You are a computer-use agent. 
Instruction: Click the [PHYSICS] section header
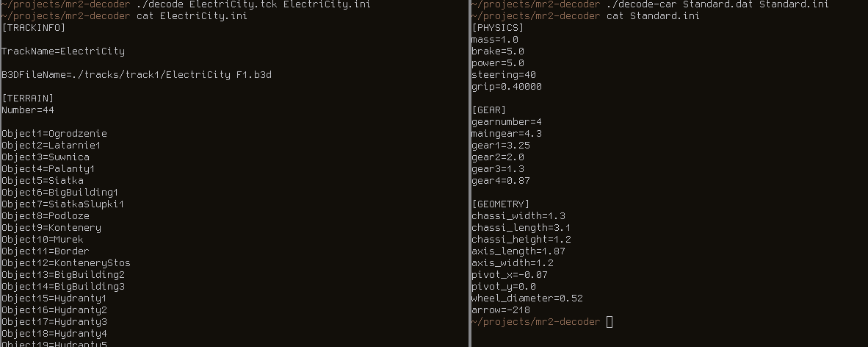pos(497,28)
